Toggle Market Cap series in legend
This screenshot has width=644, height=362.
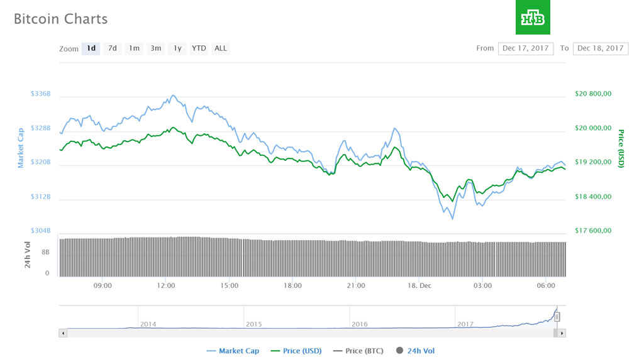coord(233,351)
